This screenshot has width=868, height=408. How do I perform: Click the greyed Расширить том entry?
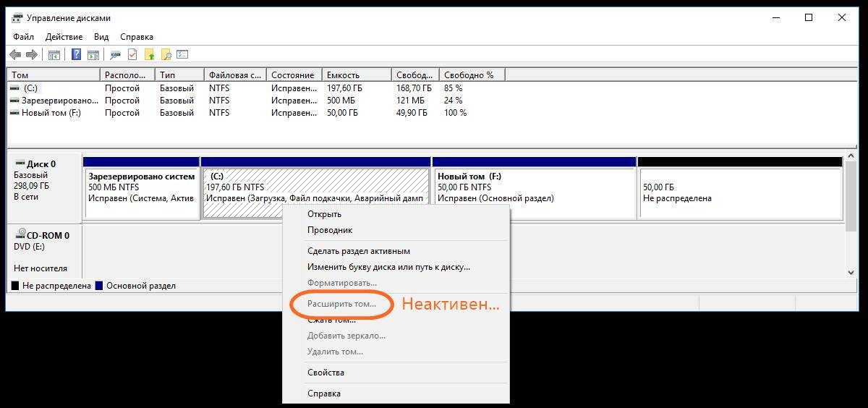(x=341, y=304)
